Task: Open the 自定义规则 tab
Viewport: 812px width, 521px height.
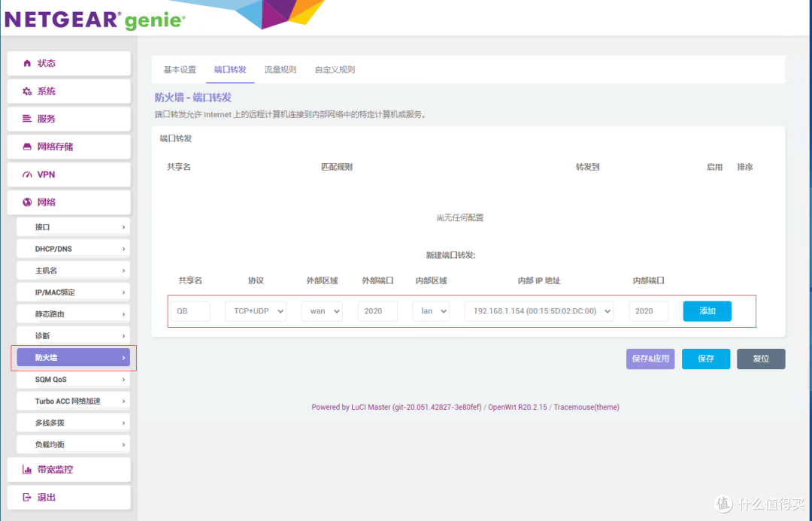Action: (334, 68)
